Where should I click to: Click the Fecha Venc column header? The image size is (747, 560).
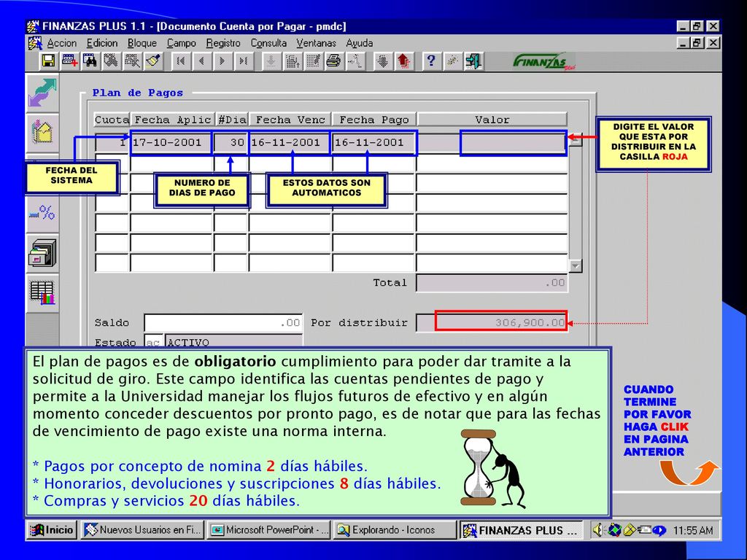coord(290,120)
